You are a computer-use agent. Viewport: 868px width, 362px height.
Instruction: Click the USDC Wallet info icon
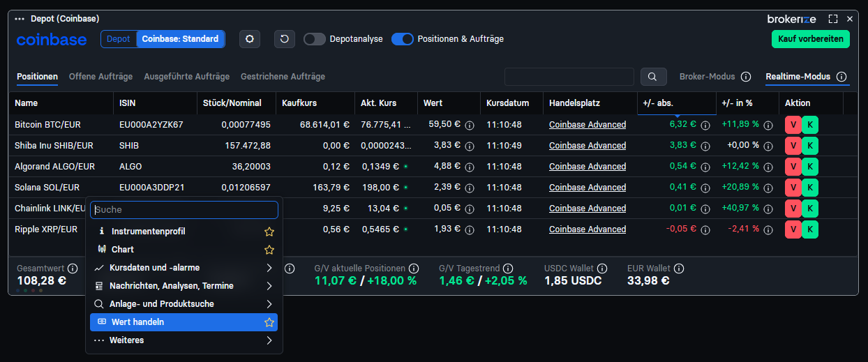click(x=602, y=269)
